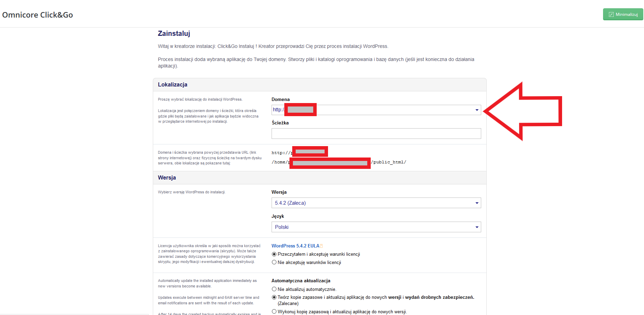Click the Minimalizuj button
644x315 pixels.
(623, 14)
